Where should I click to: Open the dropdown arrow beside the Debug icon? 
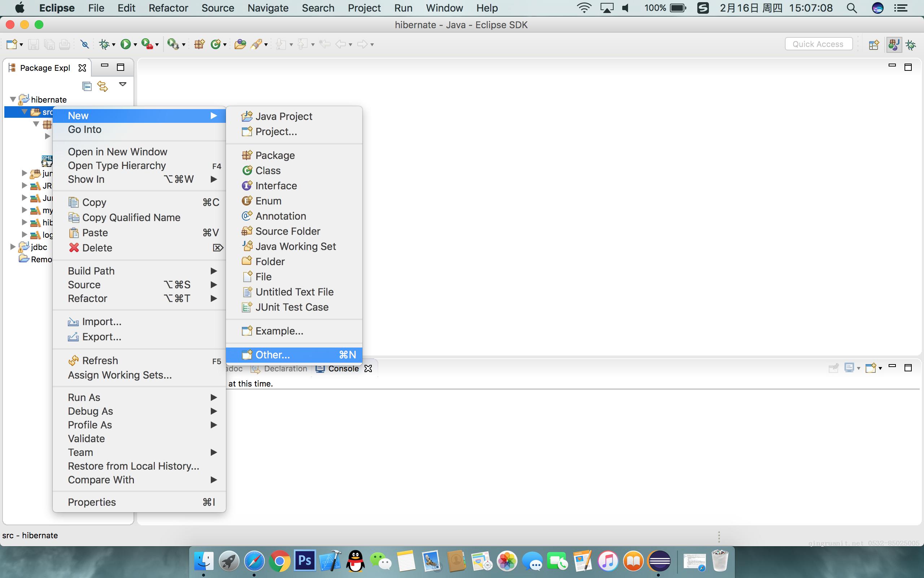[x=113, y=45]
